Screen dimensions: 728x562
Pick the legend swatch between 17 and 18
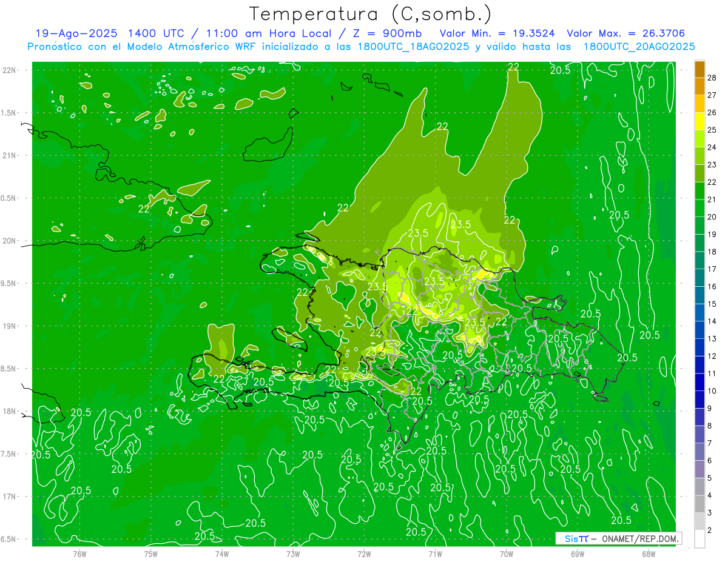coord(699,260)
